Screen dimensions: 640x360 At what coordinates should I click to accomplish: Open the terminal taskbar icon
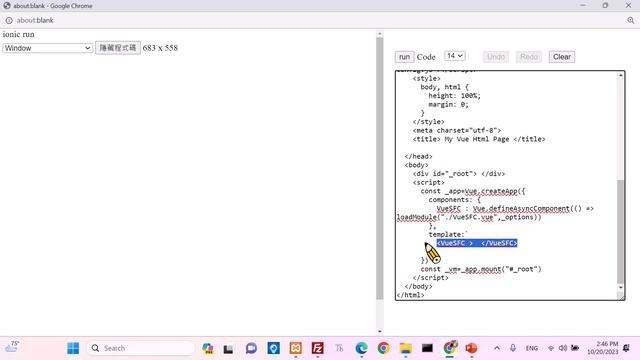coord(427,348)
